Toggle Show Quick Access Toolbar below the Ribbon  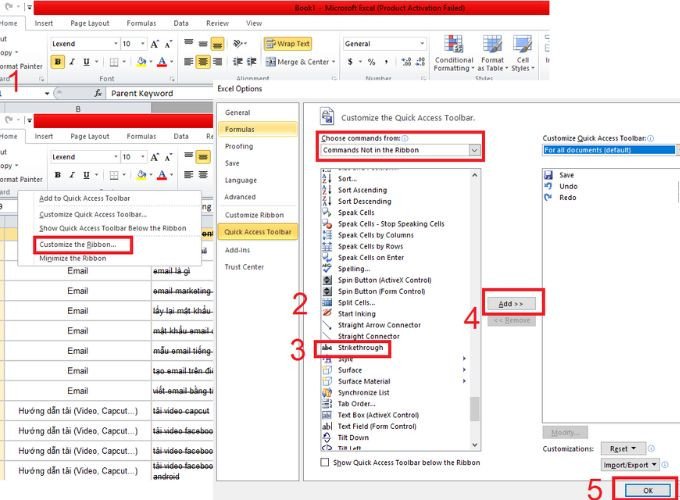click(324, 462)
